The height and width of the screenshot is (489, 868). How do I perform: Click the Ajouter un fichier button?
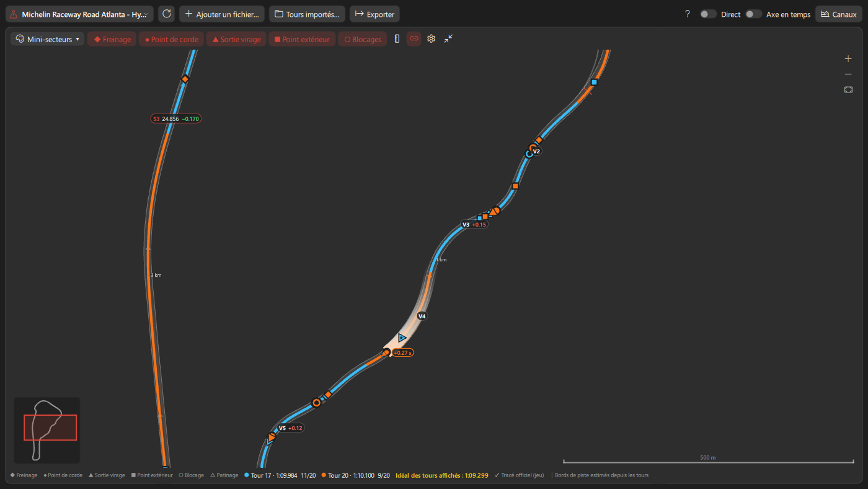point(222,14)
